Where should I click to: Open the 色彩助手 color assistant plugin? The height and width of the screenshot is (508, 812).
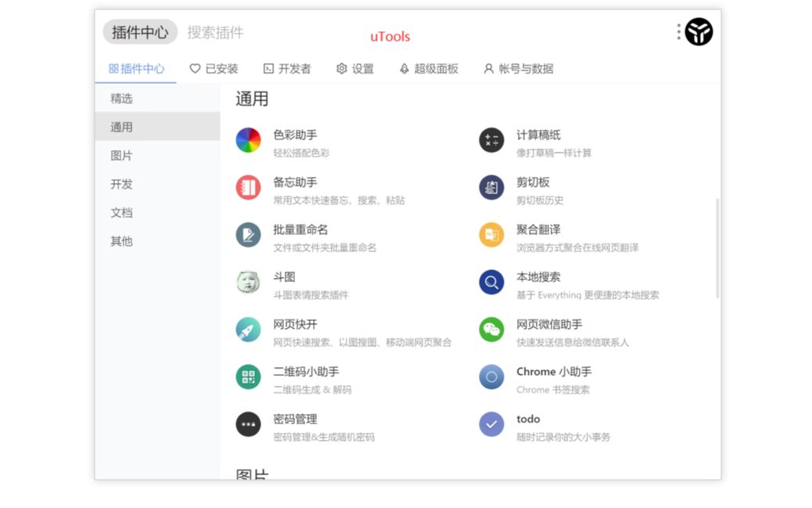[x=247, y=141]
